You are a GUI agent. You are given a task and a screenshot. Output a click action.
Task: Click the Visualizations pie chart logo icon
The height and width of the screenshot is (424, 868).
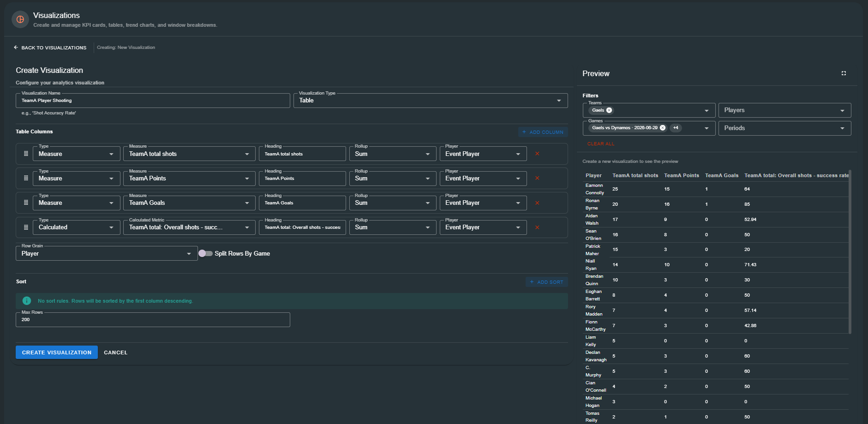click(x=20, y=19)
